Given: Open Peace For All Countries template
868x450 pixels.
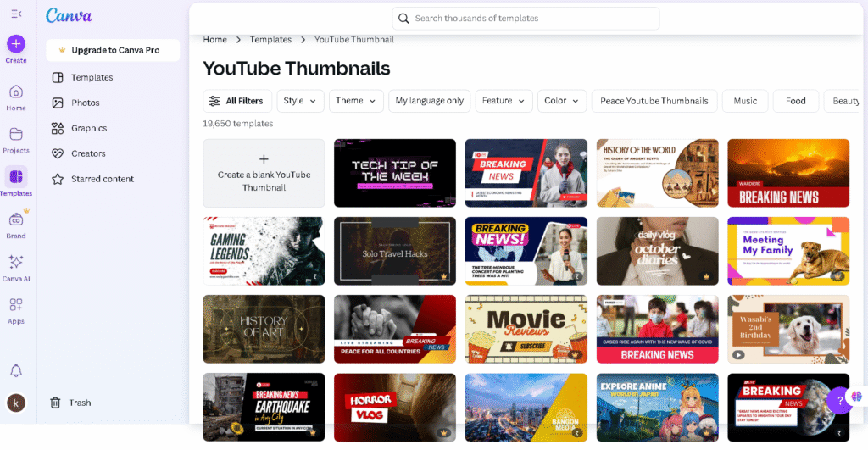Looking at the screenshot, I should (x=395, y=330).
